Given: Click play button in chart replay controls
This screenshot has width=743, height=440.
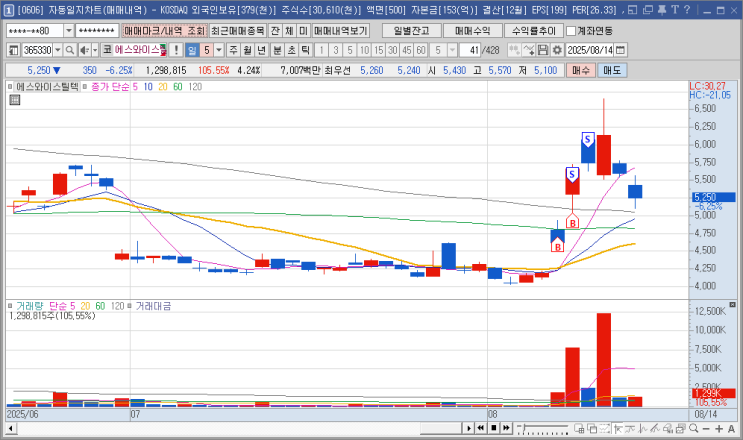Looking at the screenshot, I should click(468, 428).
